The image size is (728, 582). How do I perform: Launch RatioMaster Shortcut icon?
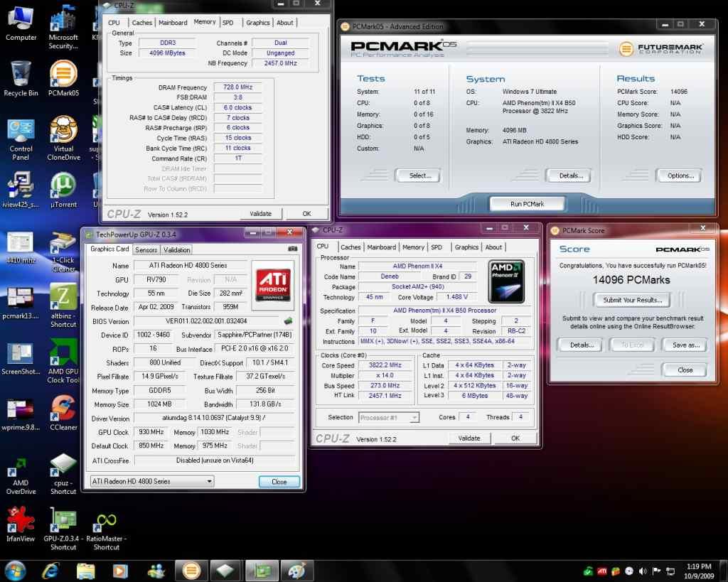point(107,530)
